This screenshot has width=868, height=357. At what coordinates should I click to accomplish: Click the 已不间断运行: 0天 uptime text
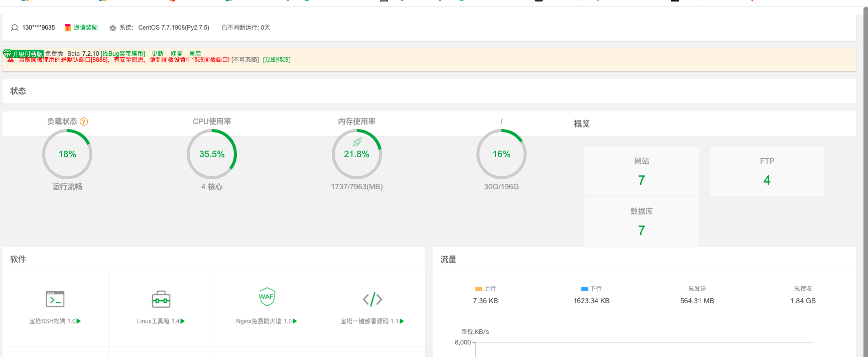click(246, 28)
